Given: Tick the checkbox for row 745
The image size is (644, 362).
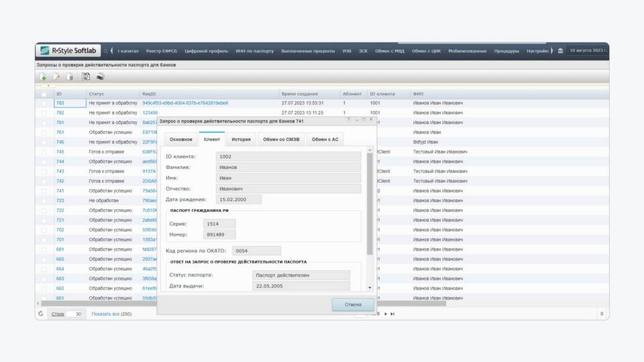Looking at the screenshot, I should pos(44,152).
